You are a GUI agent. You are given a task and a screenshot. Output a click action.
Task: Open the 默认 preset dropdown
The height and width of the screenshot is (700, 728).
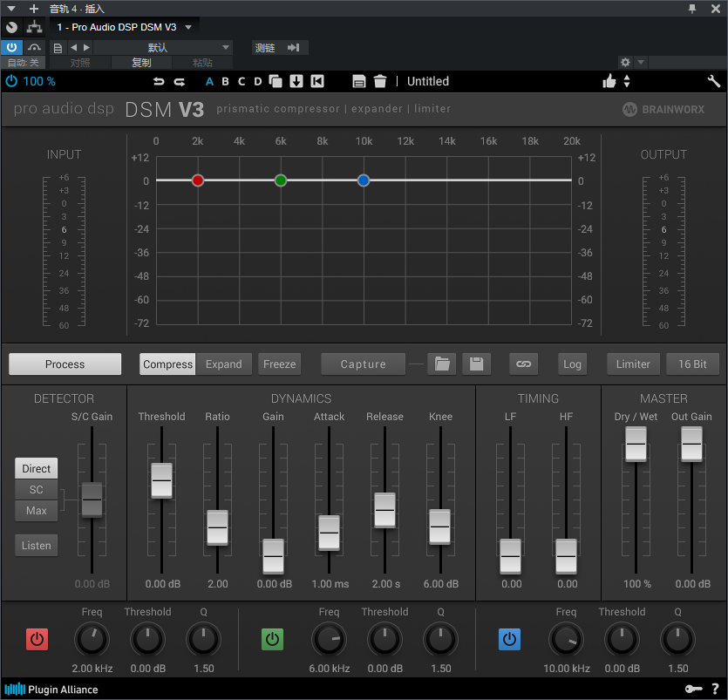pyautogui.click(x=163, y=47)
